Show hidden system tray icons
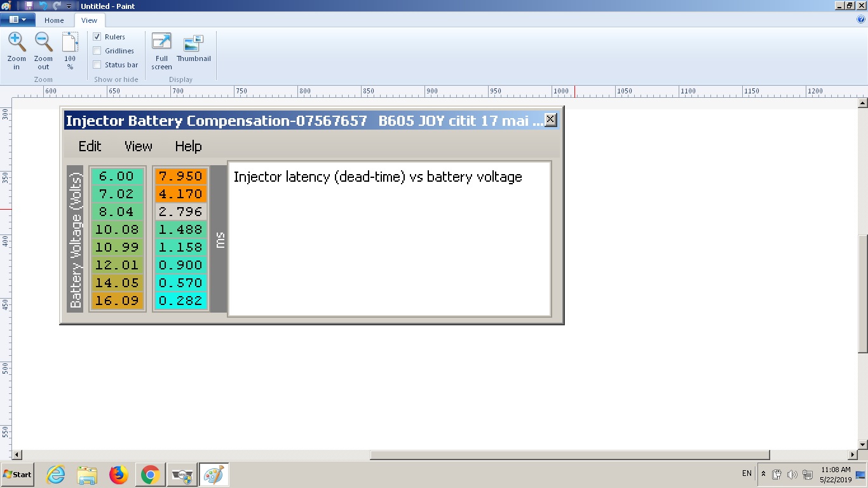The width and height of the screenshot is (868, 488). tap(763, 474)
